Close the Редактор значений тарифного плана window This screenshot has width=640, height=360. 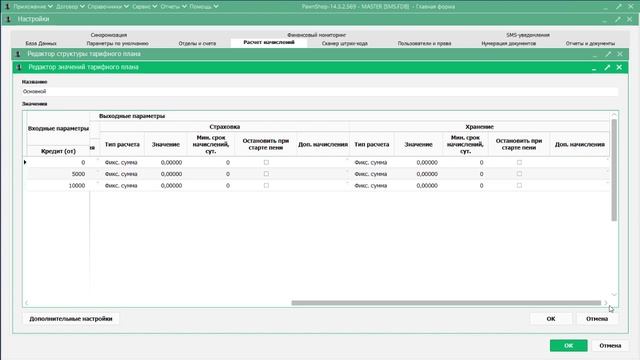coord(619,67)
